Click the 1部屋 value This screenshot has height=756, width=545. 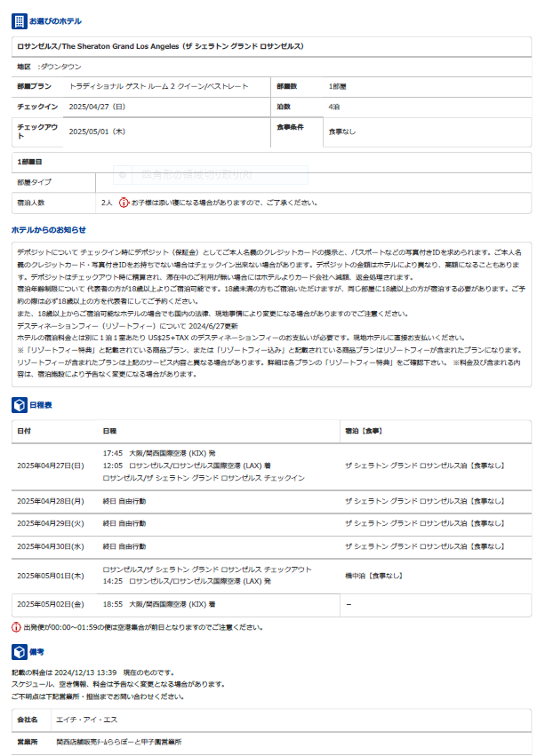coord(337,86)
